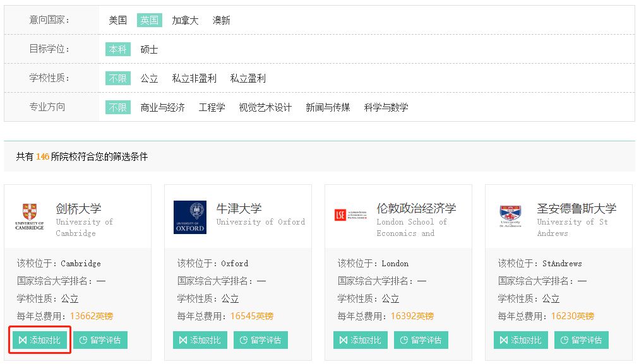Viewport: 639px width, 364px height.
Task: Open the St Andrews crest logo
Action: [x=510, y=216]
